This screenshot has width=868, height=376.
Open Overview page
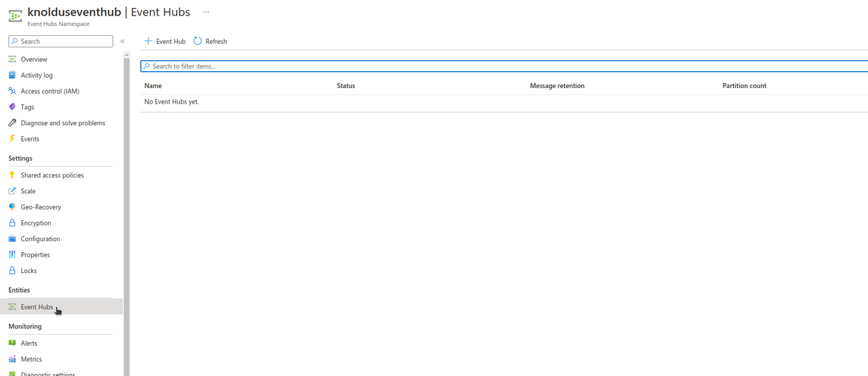point(34,60)
